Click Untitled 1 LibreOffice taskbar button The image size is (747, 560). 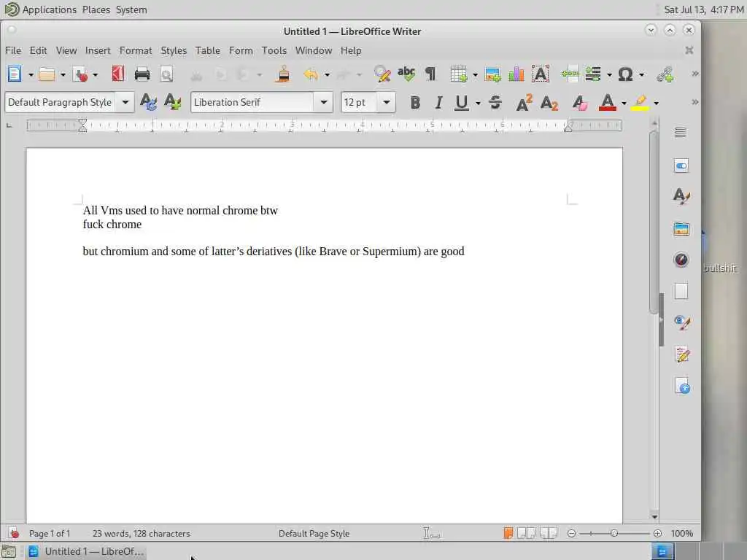[x=86, y=551]
